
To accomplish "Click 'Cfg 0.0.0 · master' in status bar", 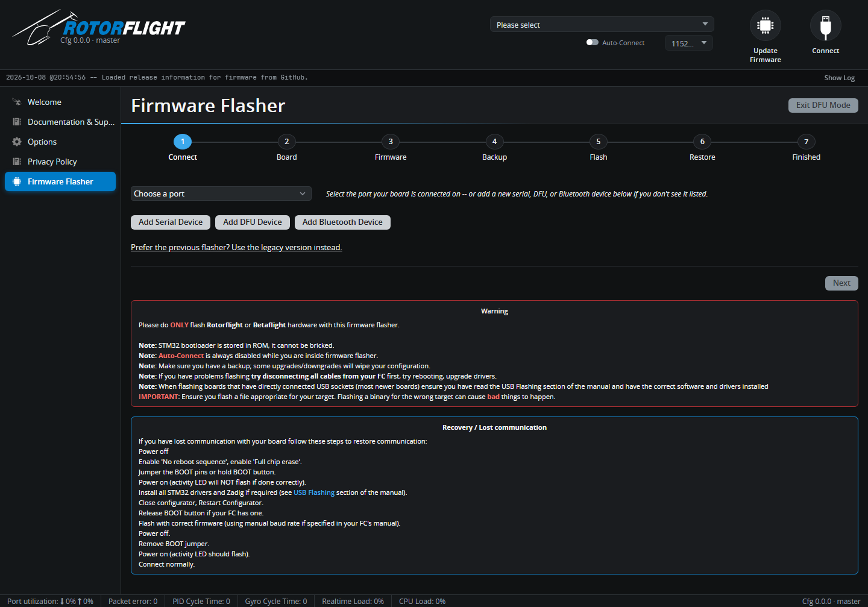I will click(x=831, y=602).
